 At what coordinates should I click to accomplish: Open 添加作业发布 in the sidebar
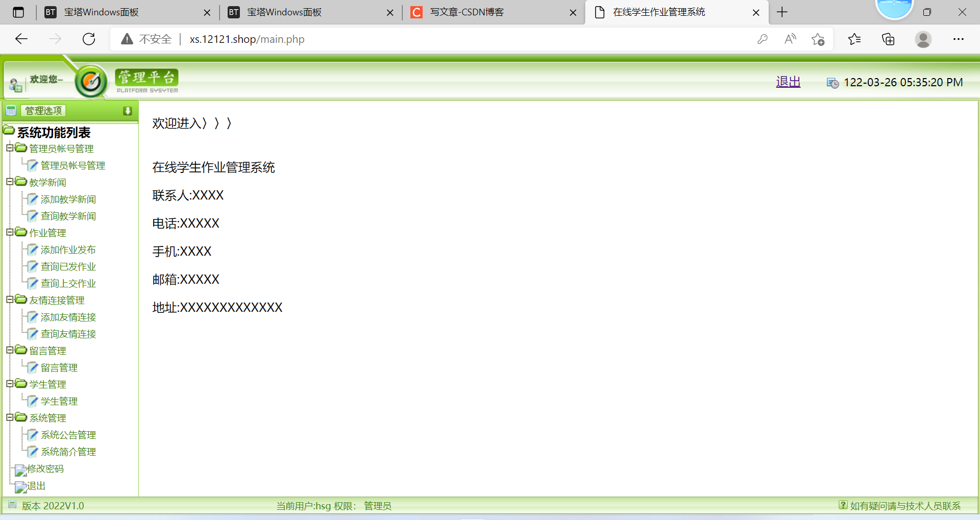pyautogui.click(x=68, y=250)
